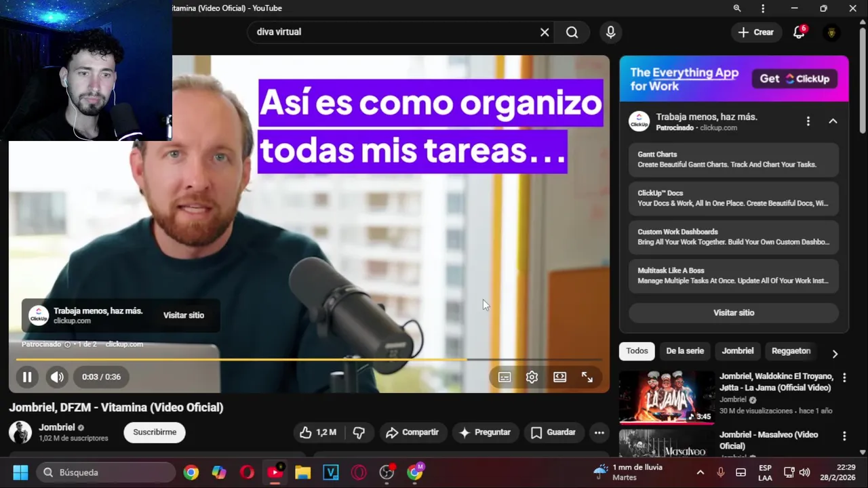Click Get ClickUp banner button
The height and width of the screenshot is (488, 868).
click(794, 79)
